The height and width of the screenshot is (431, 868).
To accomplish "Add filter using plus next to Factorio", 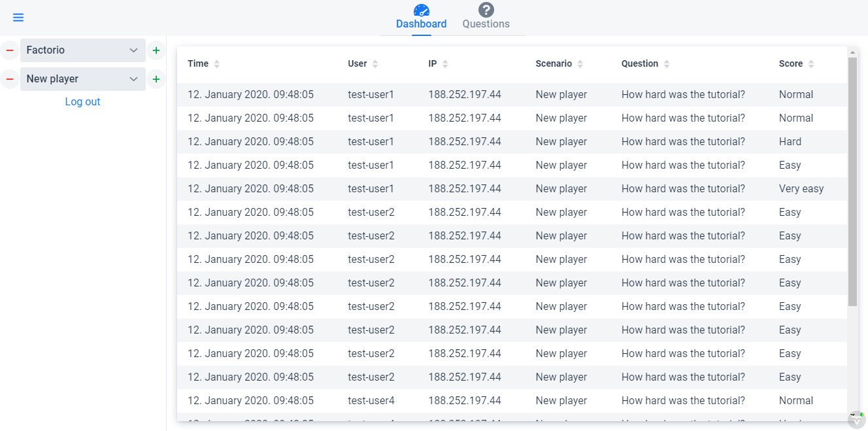I will tap(156, 50).
